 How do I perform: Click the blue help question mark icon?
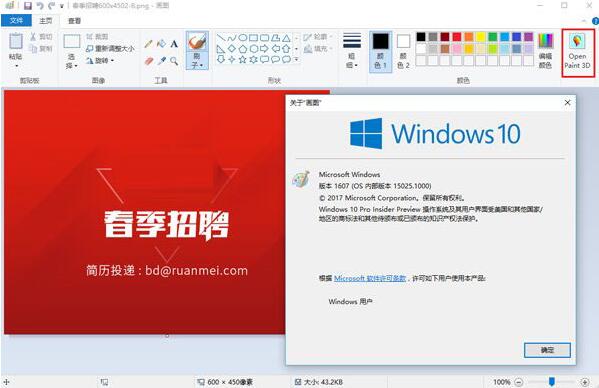595,21
